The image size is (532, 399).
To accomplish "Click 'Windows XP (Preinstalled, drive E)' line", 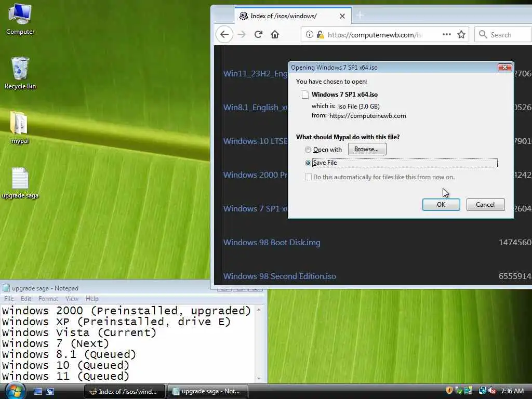I will 116,322.
